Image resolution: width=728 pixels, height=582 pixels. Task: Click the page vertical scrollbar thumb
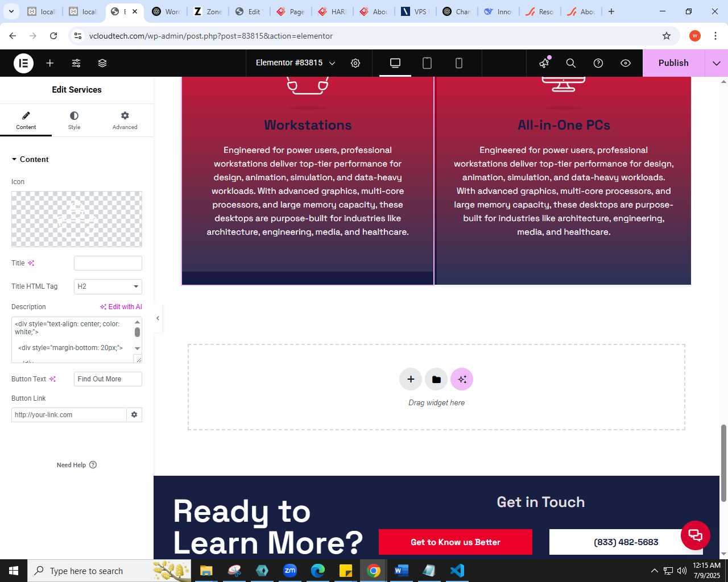point(723,463)
